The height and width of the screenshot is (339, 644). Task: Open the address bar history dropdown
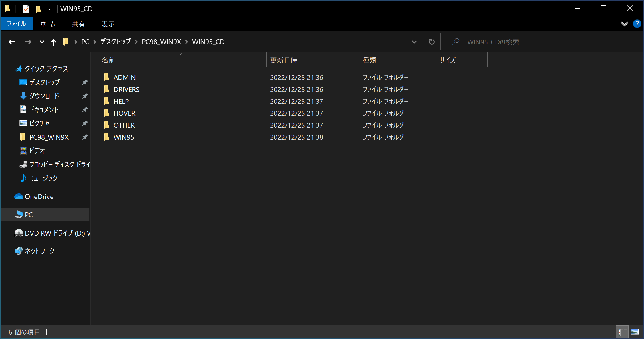(x=414, y=42)
